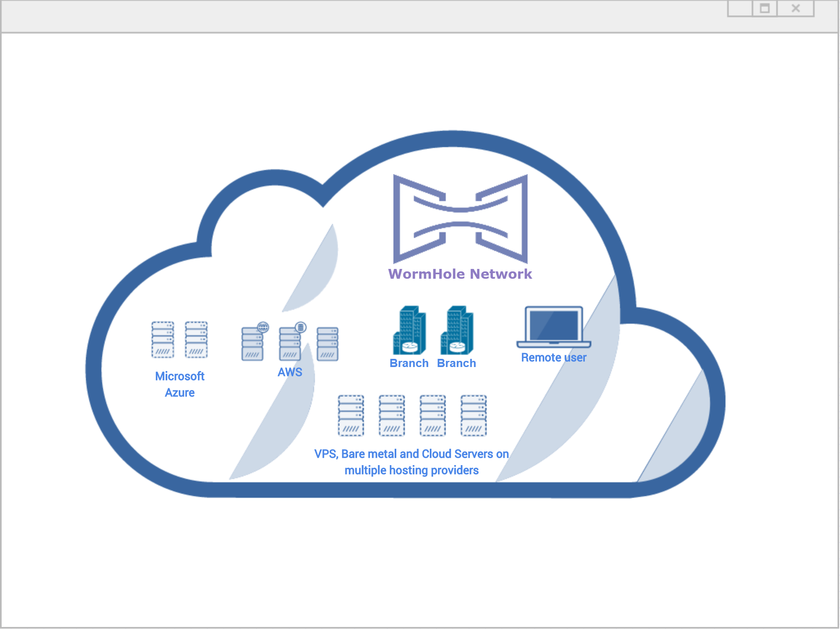Click the WormHole Network title text

460,274
